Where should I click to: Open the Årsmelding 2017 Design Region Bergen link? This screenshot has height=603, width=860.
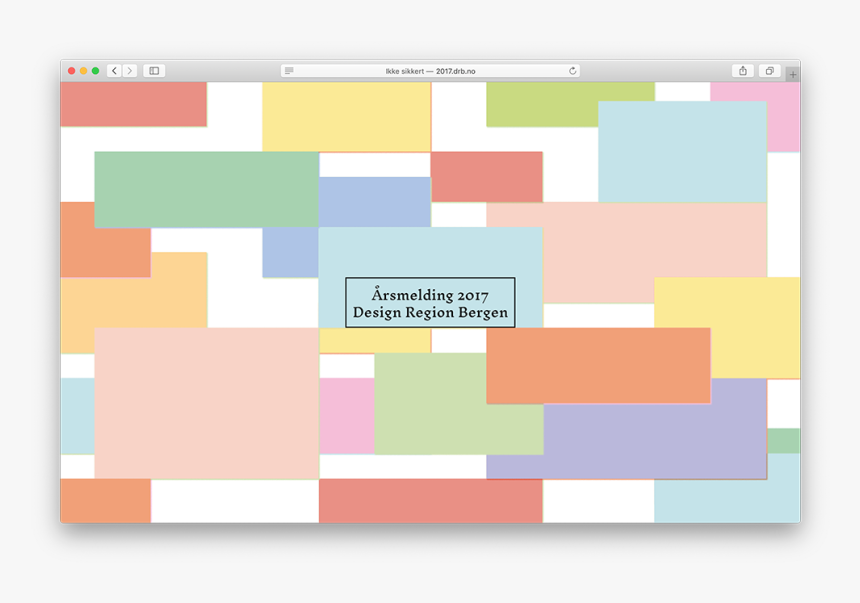(x=431, y=303)
